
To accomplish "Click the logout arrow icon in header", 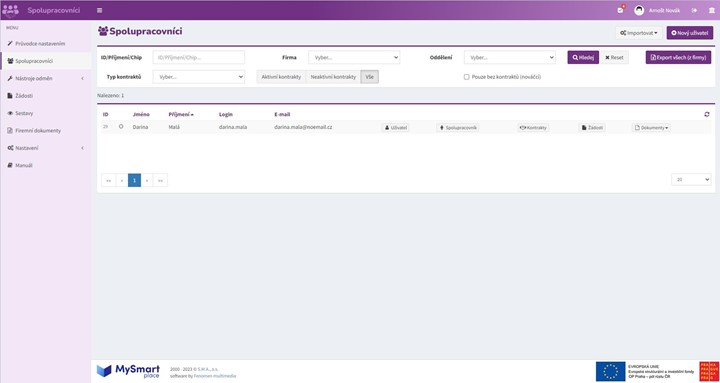I will [694, 10].
